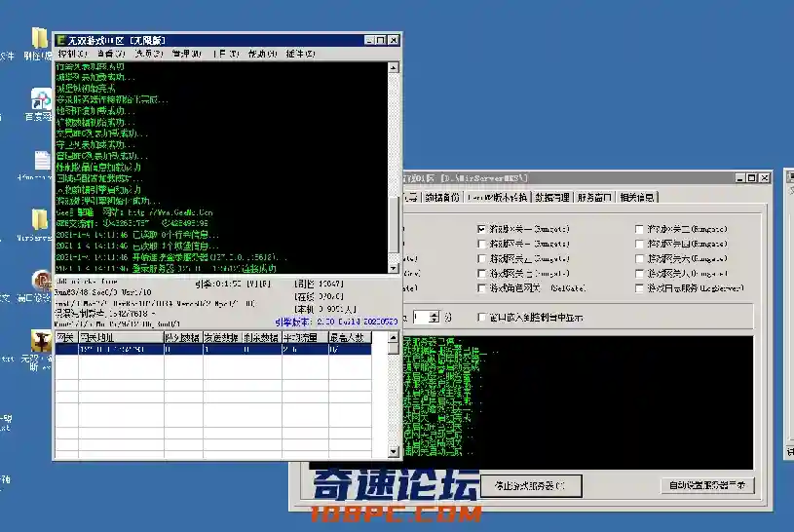This screenshot has height=532, width=794.
Task: Open the 查看(V) menu
Action: click(111, 54)
